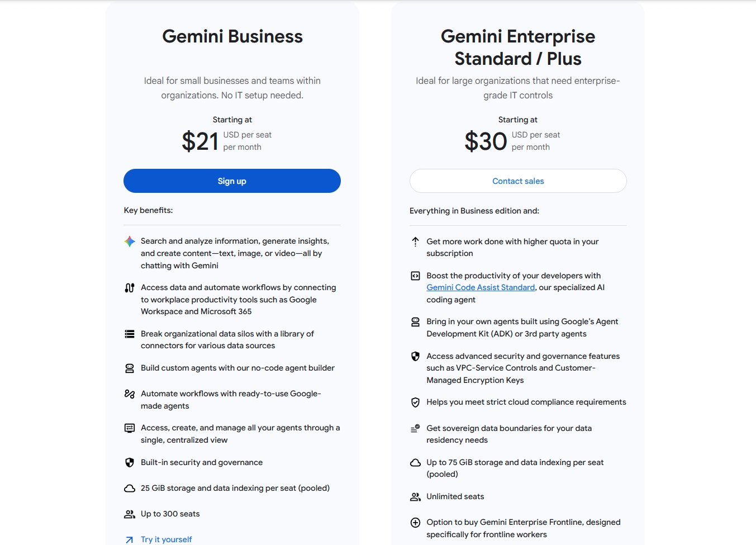Click the built-in security shield icon
This screenshot has width=756, height=545.
click(x=130, y=463)
